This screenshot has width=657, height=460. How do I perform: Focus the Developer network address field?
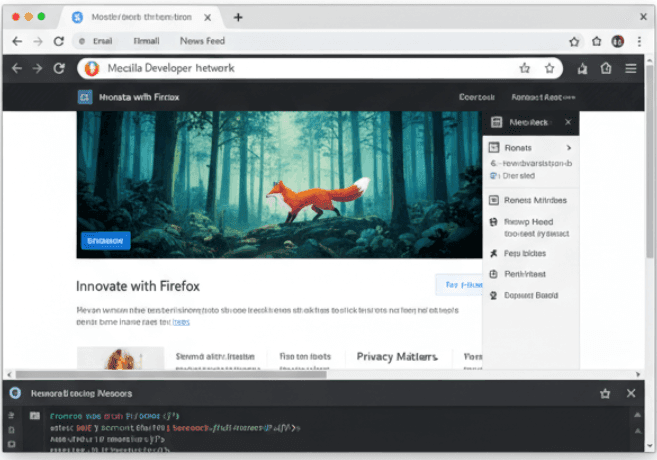point(319,68)
